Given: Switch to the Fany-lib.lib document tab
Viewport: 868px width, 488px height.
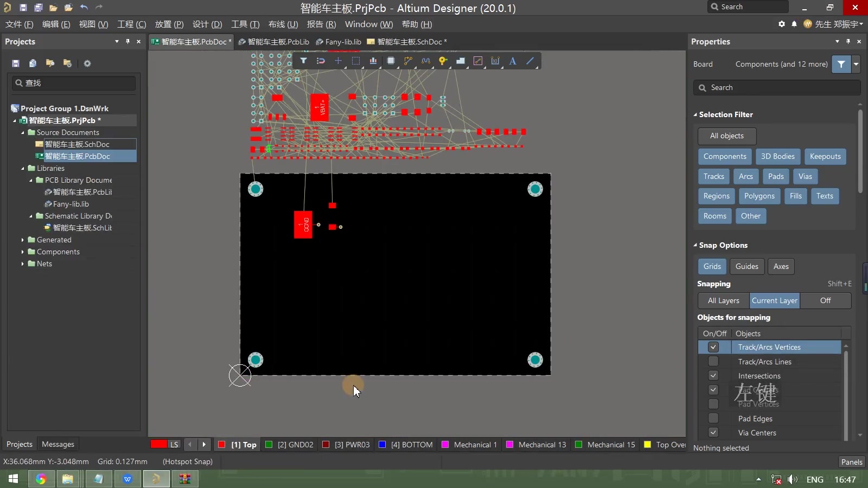Looking at the screenshot, I should [x=339, y=42].
